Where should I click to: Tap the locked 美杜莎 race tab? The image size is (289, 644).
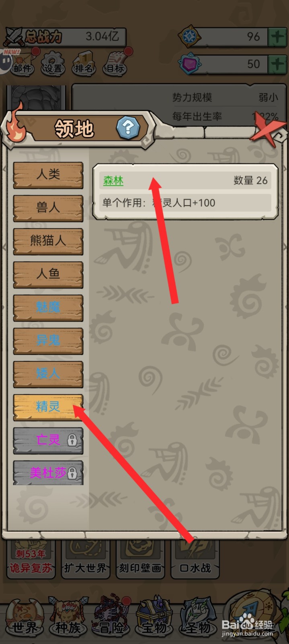click(48, 473)
